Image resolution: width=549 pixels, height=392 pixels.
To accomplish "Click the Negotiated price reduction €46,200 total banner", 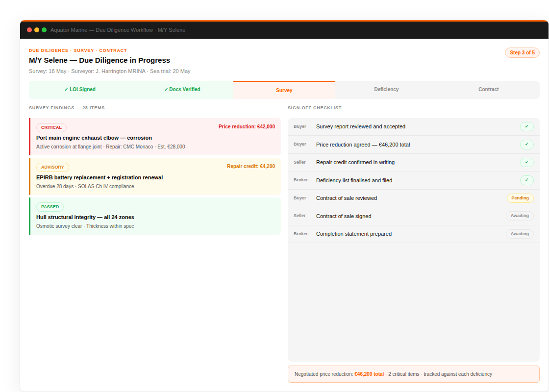I will tap(414, 374).
